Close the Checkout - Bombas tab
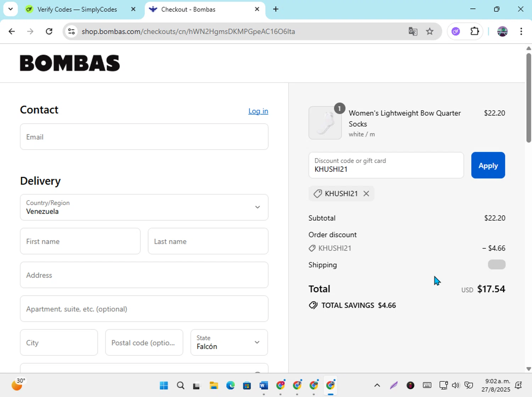Viewport: 532px width, 397px height. pyautogui.click(x=257, y=9)
